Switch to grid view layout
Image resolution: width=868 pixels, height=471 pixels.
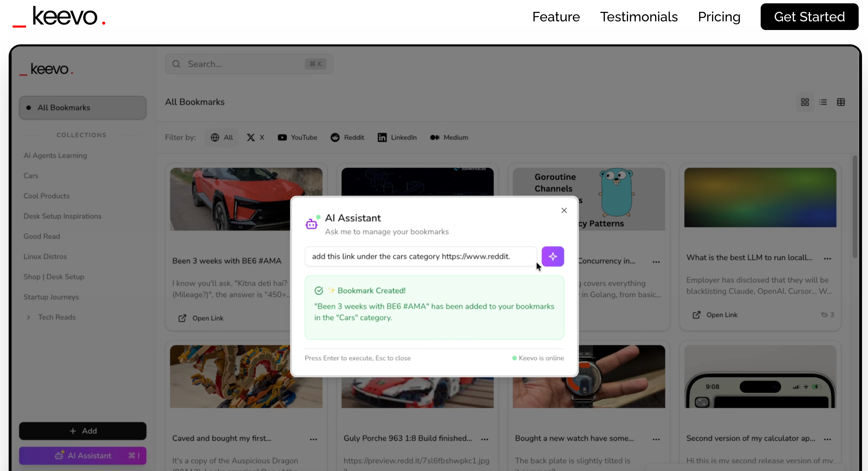[805, 102]
